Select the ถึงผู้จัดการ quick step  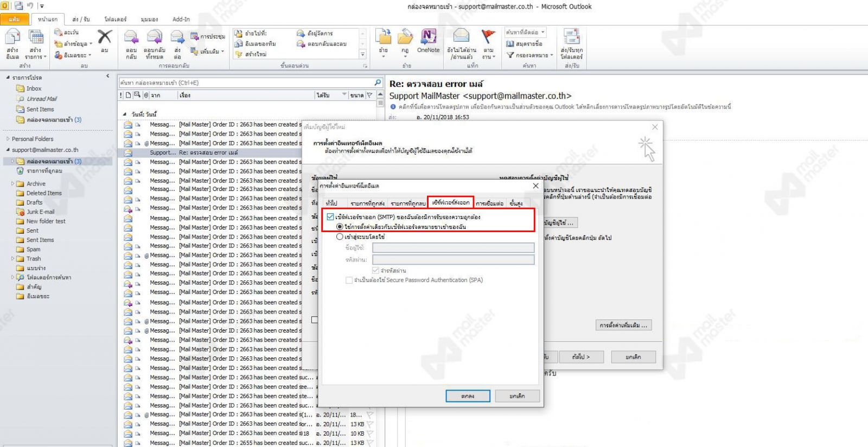[x=315, y=34]
